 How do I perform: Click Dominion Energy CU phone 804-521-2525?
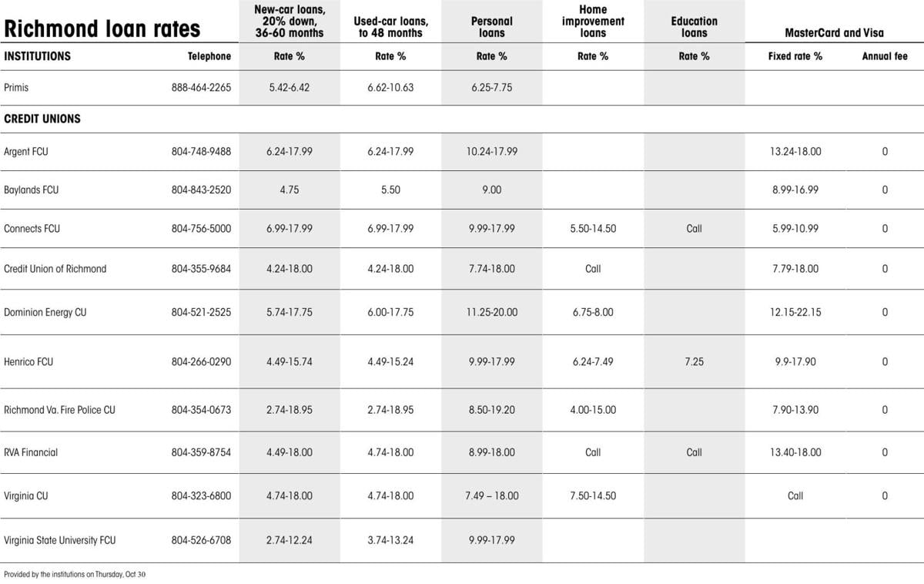pyautogui.click(x=201, y=313)
